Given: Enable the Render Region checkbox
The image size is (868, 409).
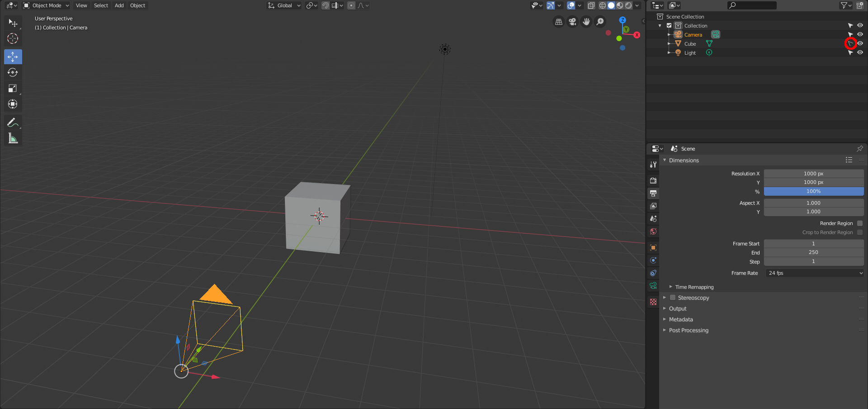Looking at the screenshot, I should [860, 223].
